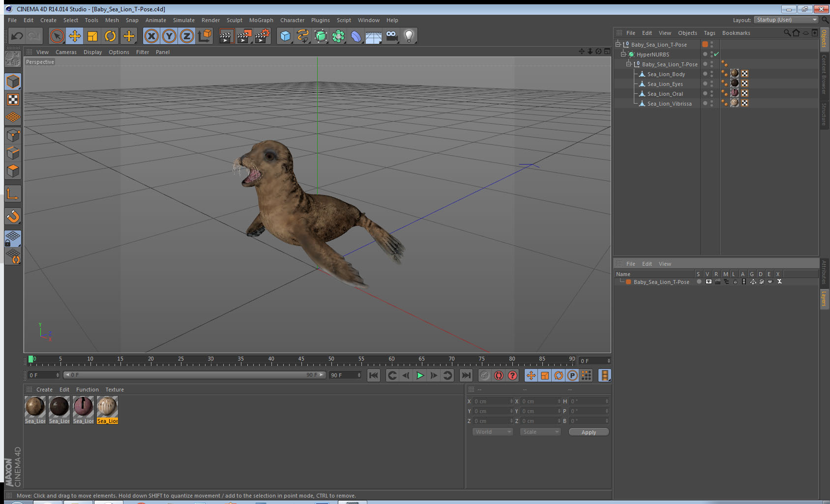The image size is (830, 504).
Task: Toggle HyperNURBS enabled checkmark
Action: point(716,54)
